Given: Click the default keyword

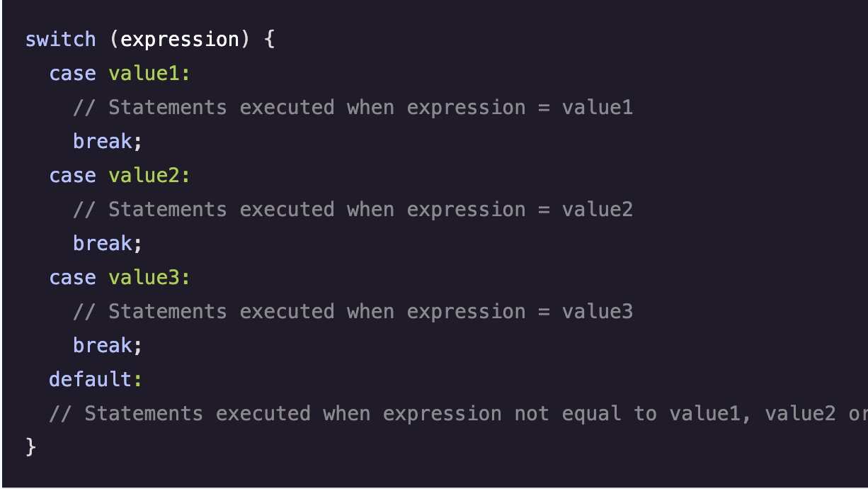Looking at the screenshot, I should tap(90, 379).
